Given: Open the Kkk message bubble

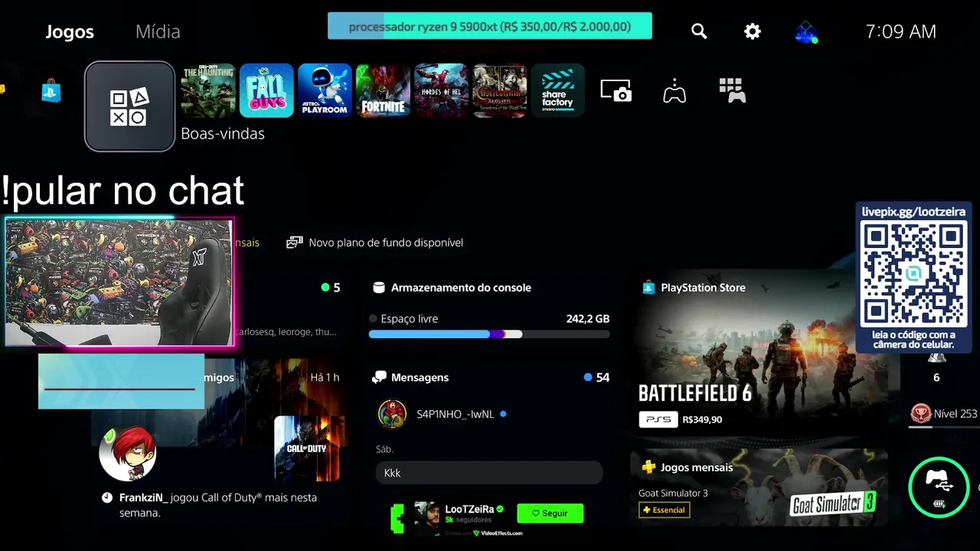Looking at the screenshot, I should (489, 473).
